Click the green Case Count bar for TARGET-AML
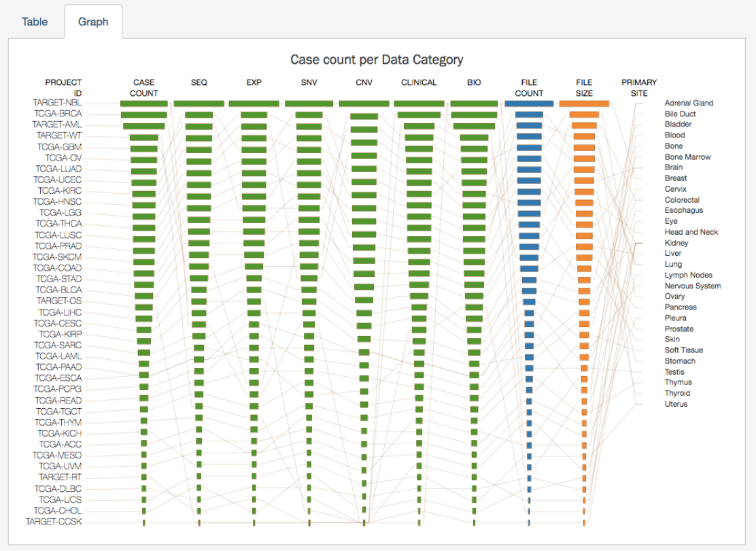Screen dimensions: 756x551 pos(144,126)
